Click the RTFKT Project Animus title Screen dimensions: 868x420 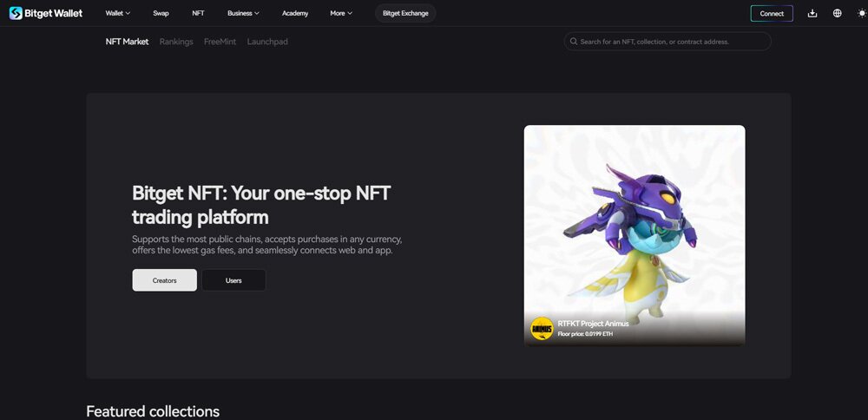pyautogui.click(x=593, y=324)
